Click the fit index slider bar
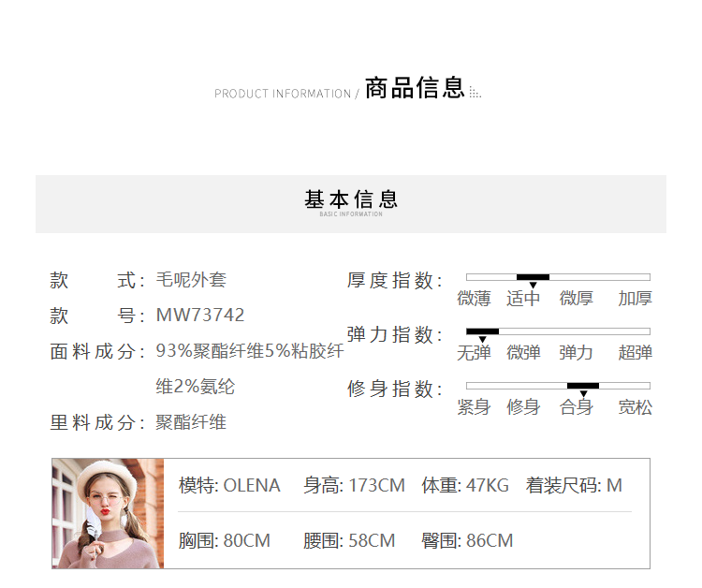The width and height of the screenshot is (702, 588). pos(558,386)
